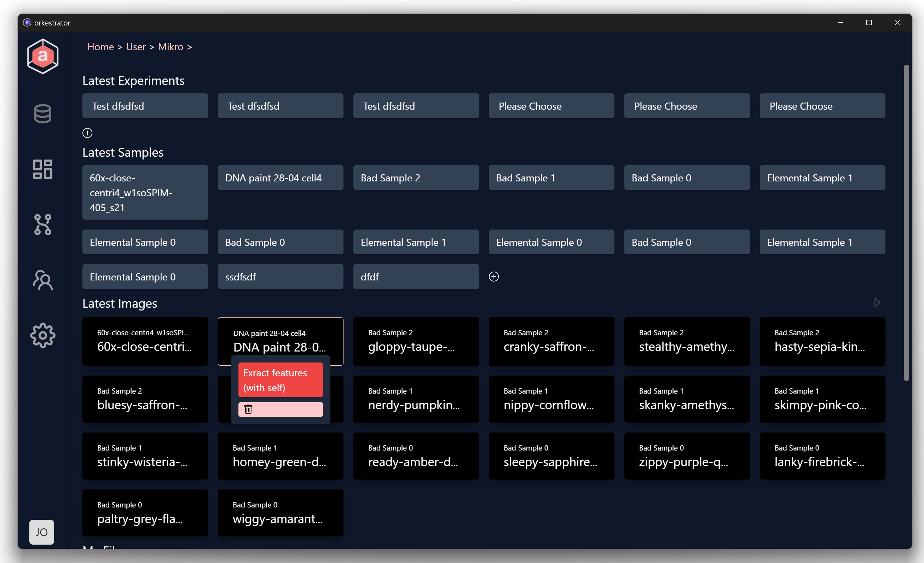Click the vertical scrollbar on the right
The image size is (924, 563).
coord(906,223)
